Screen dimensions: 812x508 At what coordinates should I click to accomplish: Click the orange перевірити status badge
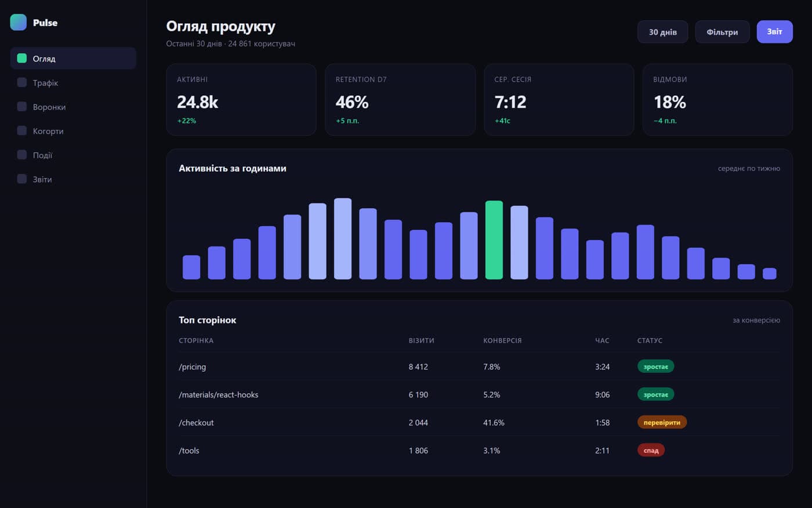coord(662,422)
